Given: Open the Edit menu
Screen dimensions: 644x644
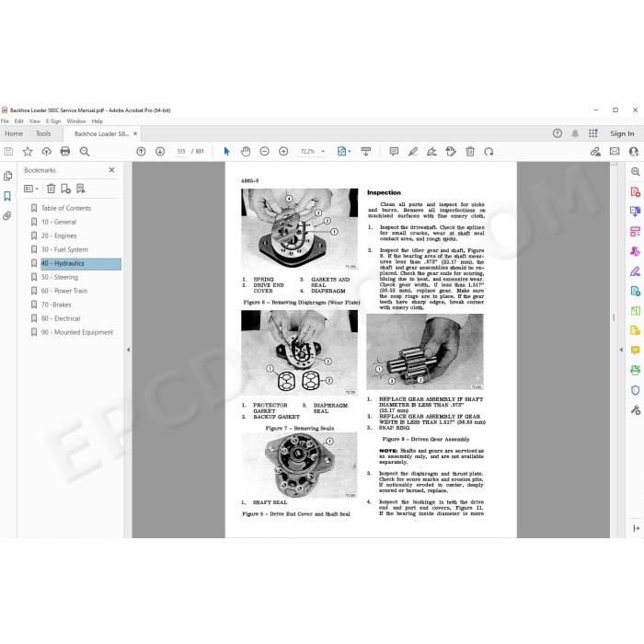Looking at the screenshot, I should tap(19, 121).
